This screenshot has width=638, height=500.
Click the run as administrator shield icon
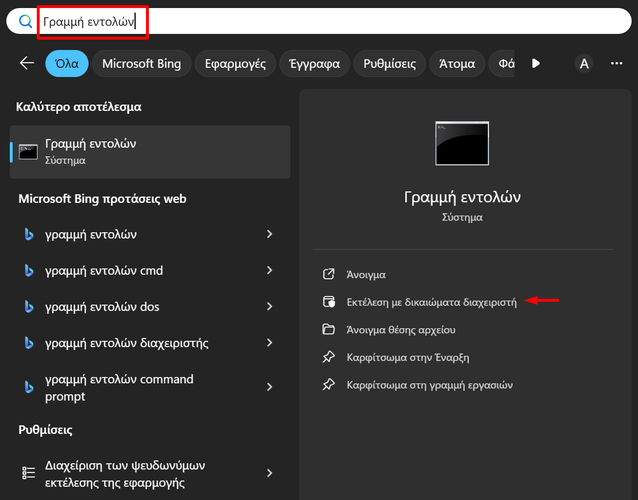click(x=328, y=301)
